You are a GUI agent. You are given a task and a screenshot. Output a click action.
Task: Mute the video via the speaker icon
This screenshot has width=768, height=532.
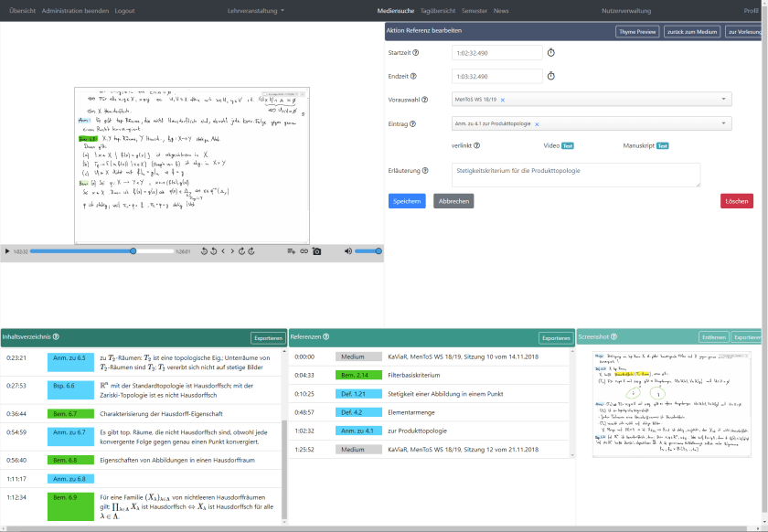[348, 251]
